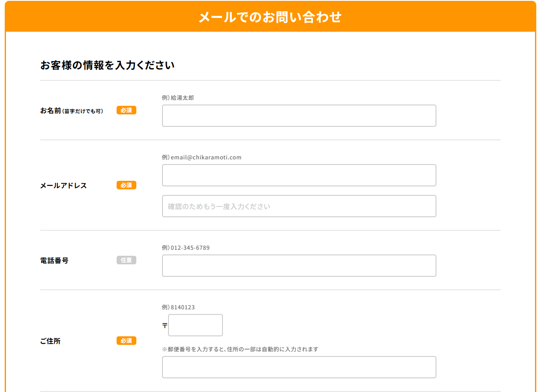Click the 〒 postal mark symbol

pyautogui.click(x=165, y=326)
